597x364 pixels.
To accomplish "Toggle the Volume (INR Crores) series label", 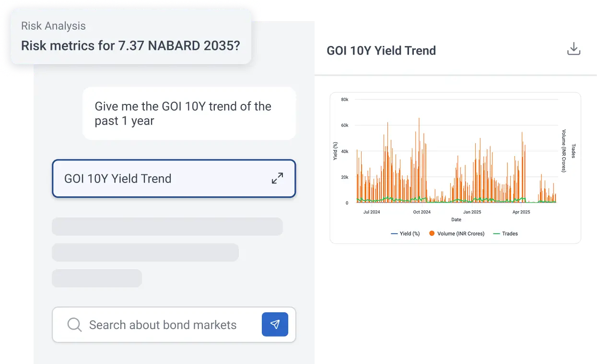I will [461, 234].
